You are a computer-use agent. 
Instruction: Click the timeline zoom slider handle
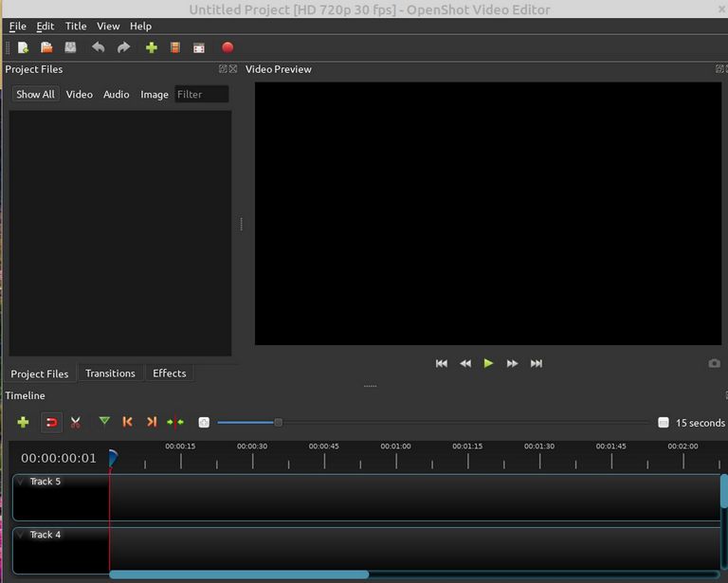[x=278, y=423]
